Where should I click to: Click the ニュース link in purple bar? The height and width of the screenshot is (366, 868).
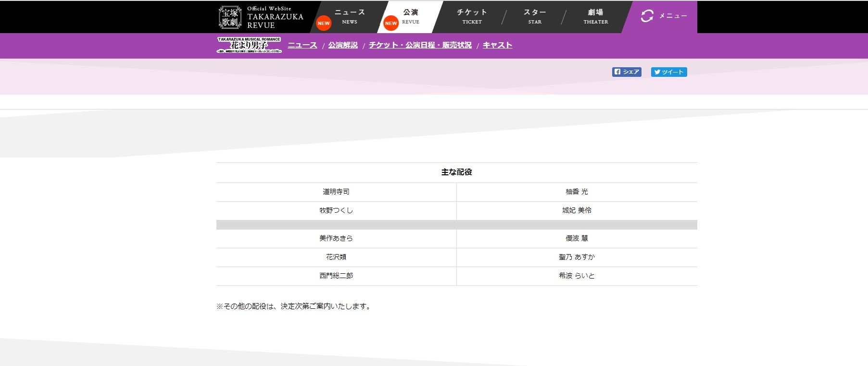tap(302, 45)
